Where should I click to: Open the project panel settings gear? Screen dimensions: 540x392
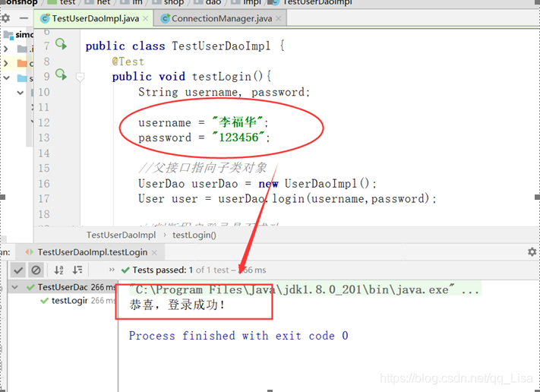coord(5,18)
